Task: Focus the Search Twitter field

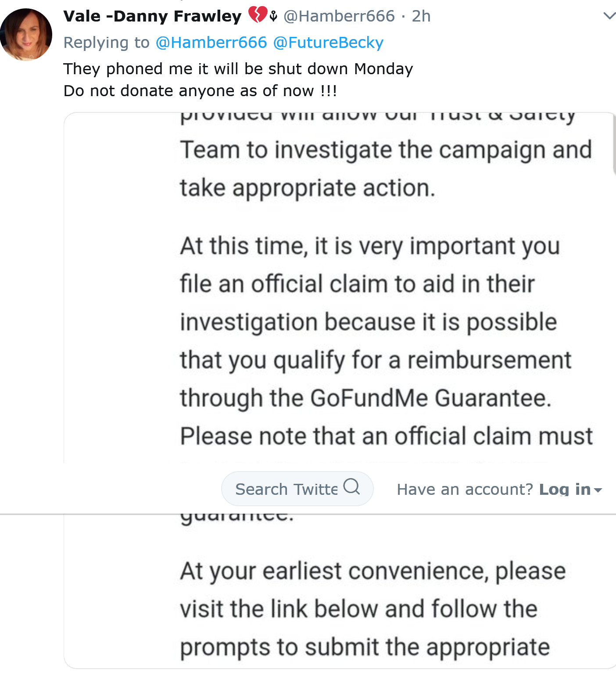Action: [x=297, y=489]
